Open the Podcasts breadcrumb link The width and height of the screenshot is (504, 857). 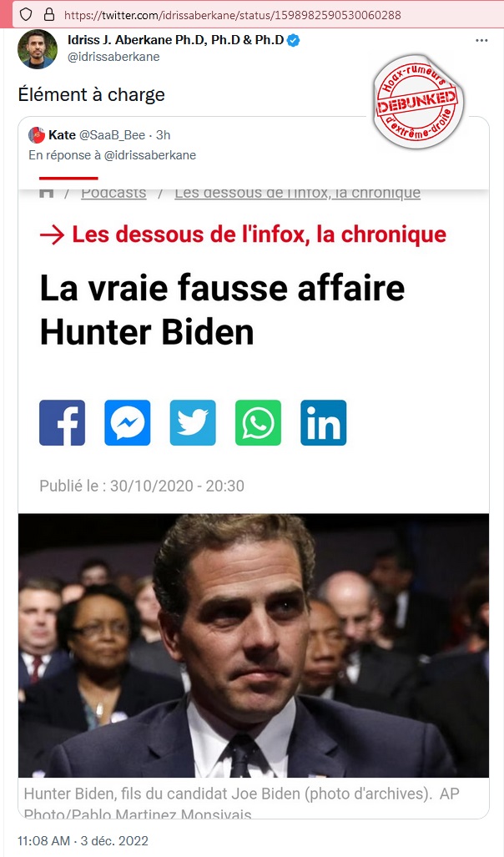(x=113, y=193)
